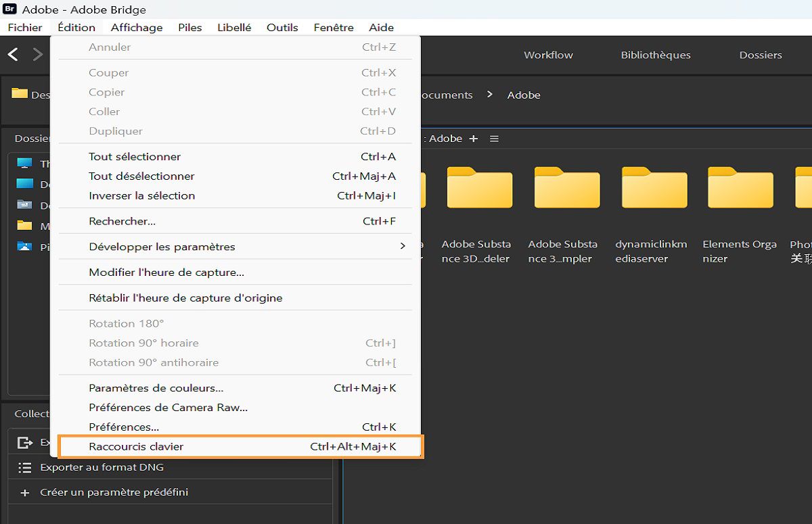Screen dimensions: 812x524
Task: Click Adobe in the breadcrumb path
Action: (x=524, y=95)
